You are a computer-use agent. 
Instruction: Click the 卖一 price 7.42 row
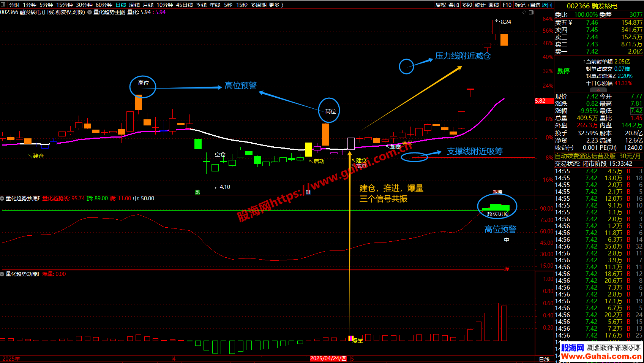pos(599,51)
